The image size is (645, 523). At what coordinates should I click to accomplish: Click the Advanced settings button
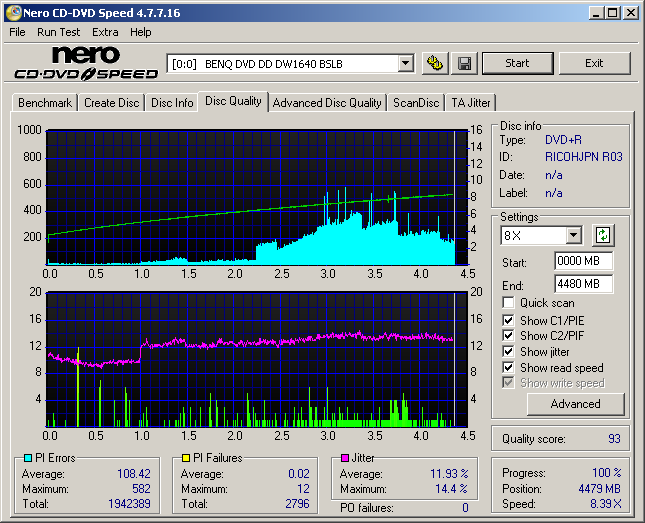coord(575,404)
